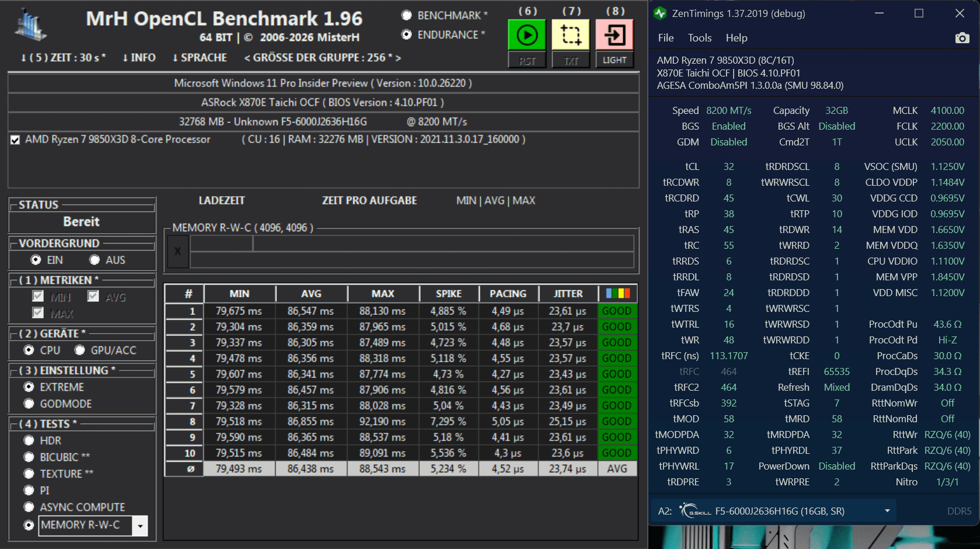Select the BICUBIC test
The image size is (980, 549).
tap(29, 457)
